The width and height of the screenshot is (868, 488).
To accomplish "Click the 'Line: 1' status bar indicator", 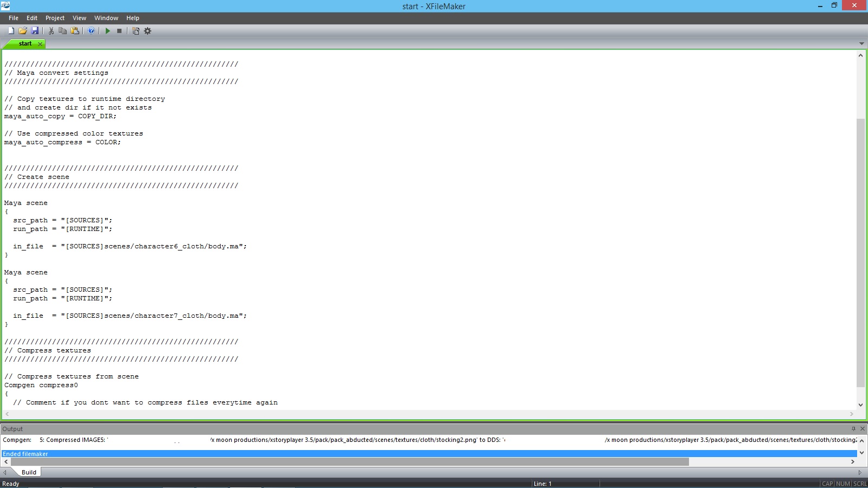I will coord(542,484).
